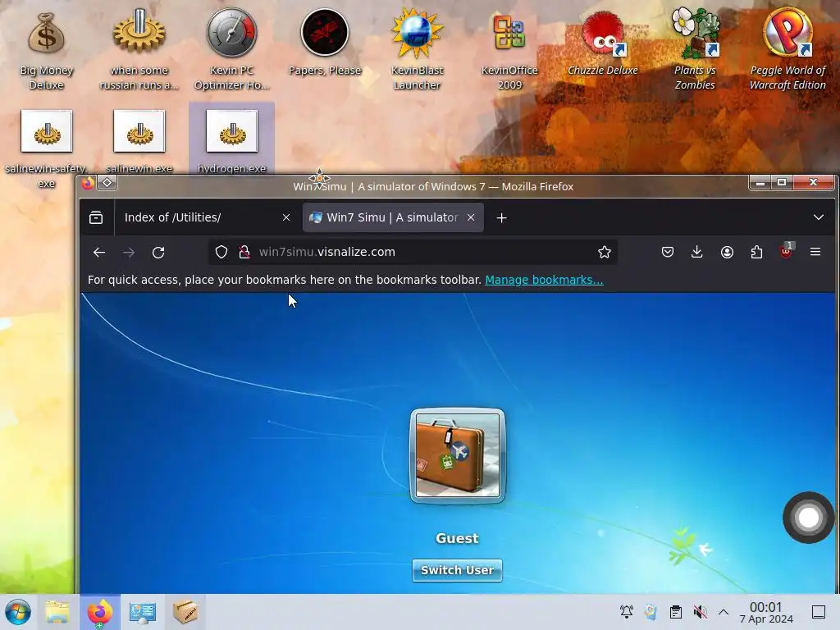Screen dimensions: 840x630
Task: Reload the current page
Action: pyautogui.click(x=158, y=253)
